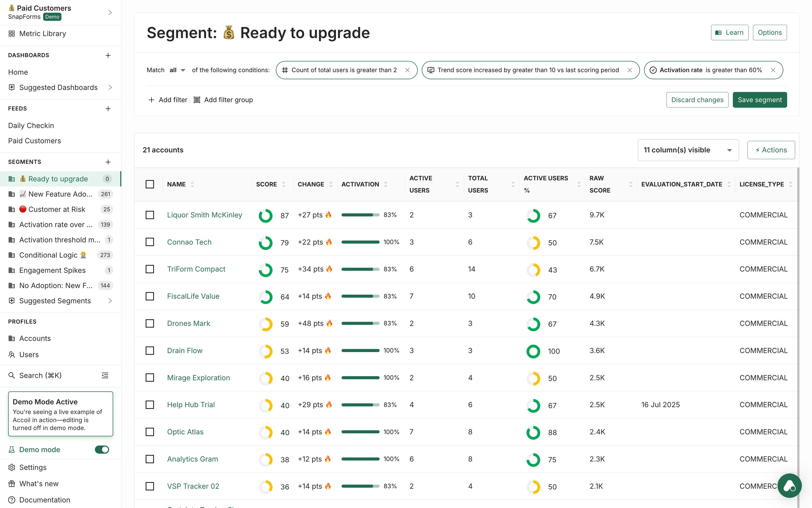Viewport: 812px width, 508px height.
Task: Open the New Feature Adoption segment
Action: pyautogui.click(x=60, y=194)
